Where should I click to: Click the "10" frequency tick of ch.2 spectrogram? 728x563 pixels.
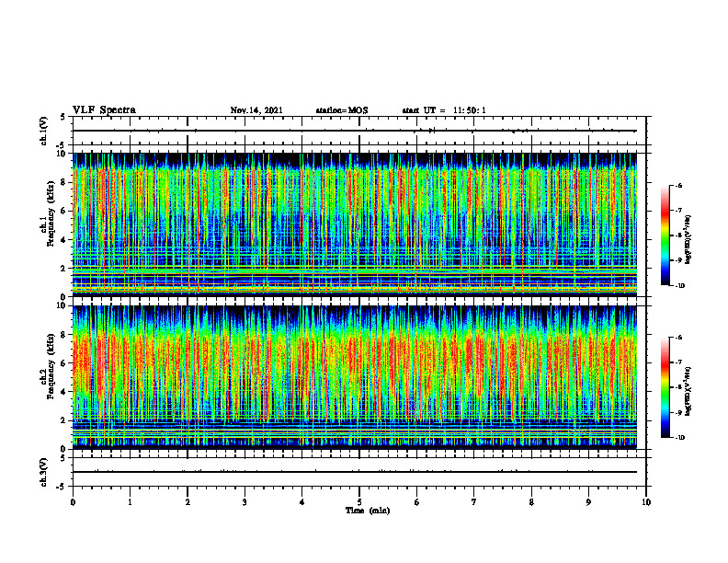(63, 306)
